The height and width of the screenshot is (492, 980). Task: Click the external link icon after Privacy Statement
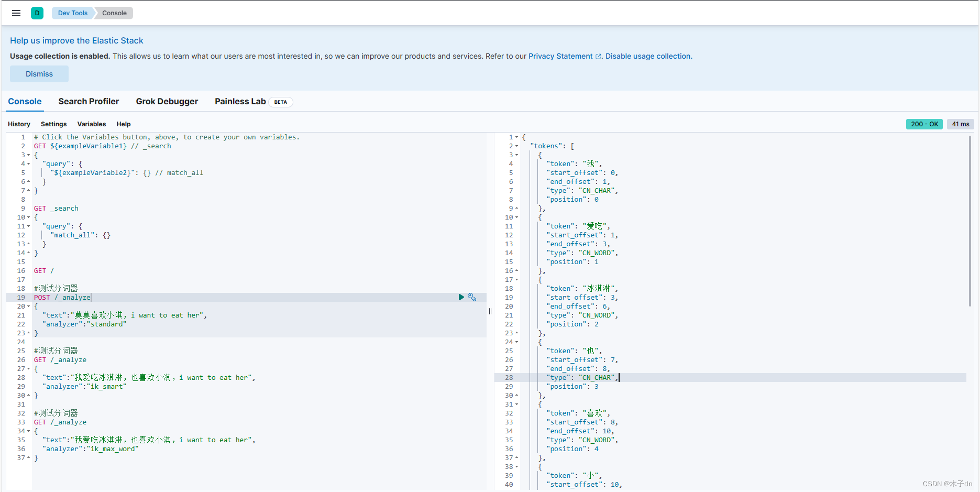tap(598, 57)
